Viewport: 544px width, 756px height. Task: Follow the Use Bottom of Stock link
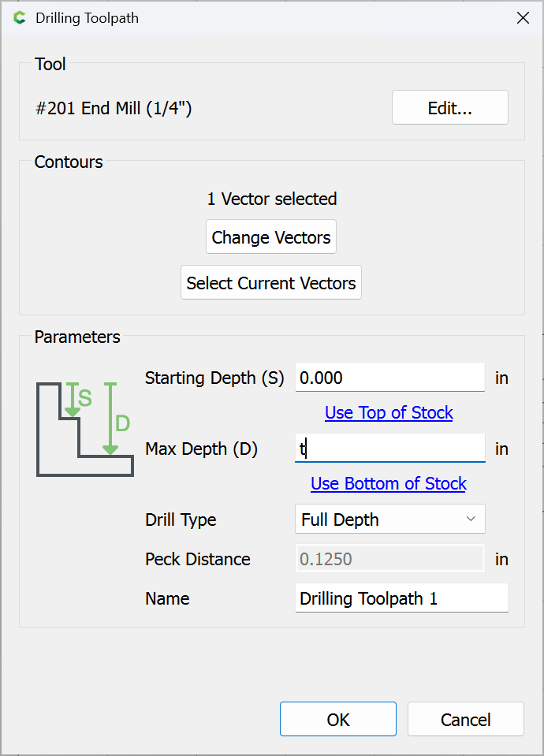tap(389, 484)
